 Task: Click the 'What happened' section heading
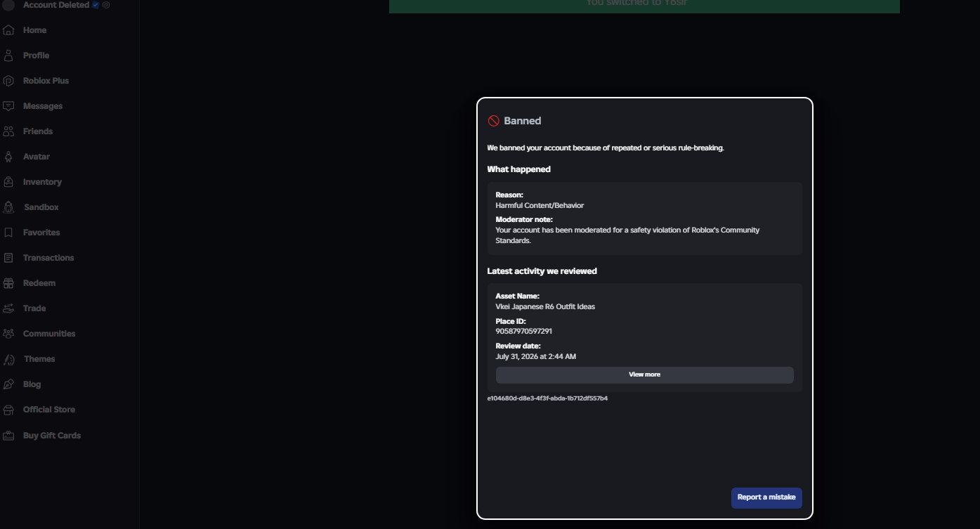(519, 169)
